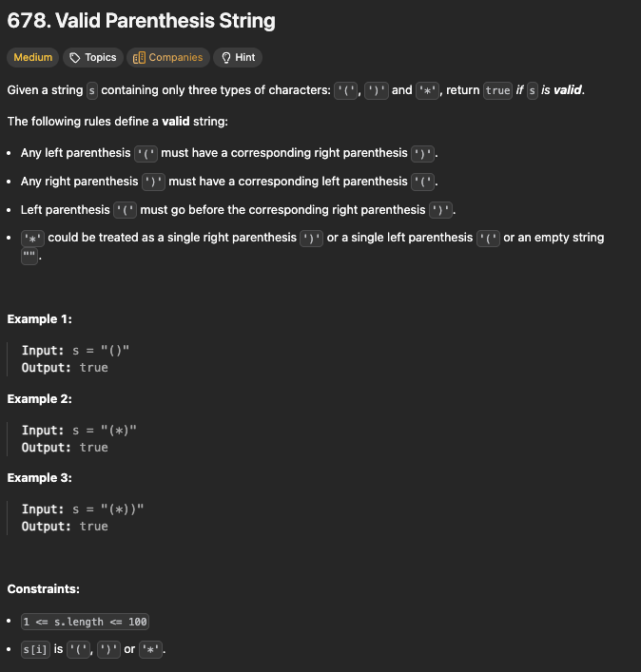Click the constraint 1 <= s.length <= 100
Viewport: 641px width, 672px height.
[x=85, y=622]
